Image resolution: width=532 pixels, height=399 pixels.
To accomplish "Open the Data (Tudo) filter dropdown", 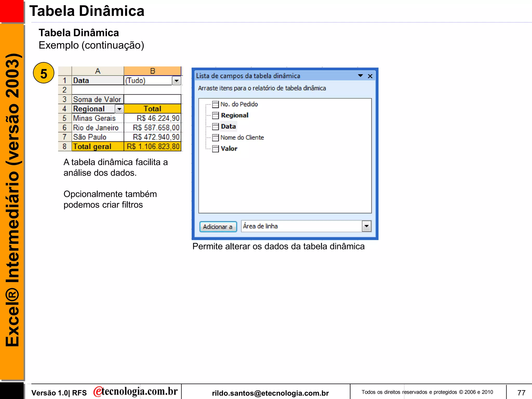I will (x=176, y=81).
